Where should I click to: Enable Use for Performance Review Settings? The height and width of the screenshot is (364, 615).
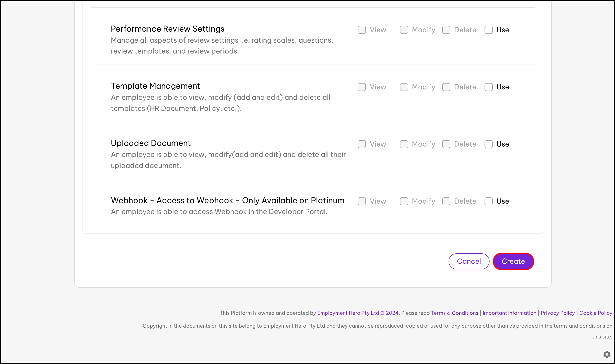488,30
